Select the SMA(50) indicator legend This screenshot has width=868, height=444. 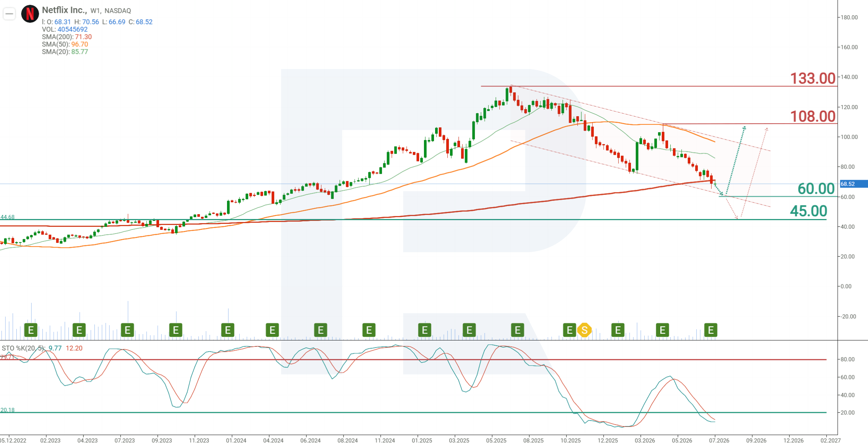point(65,44)
